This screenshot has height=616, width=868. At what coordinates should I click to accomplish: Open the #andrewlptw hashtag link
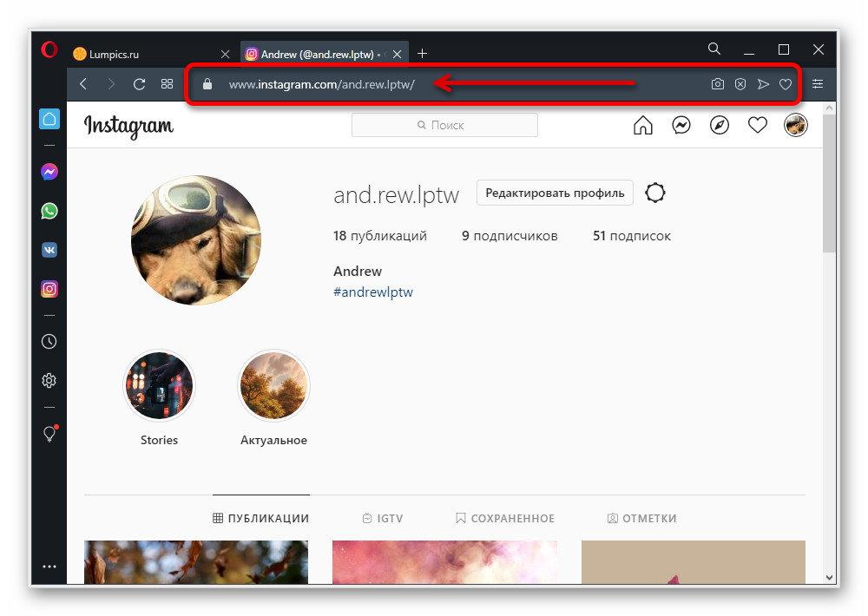(373, 292)
